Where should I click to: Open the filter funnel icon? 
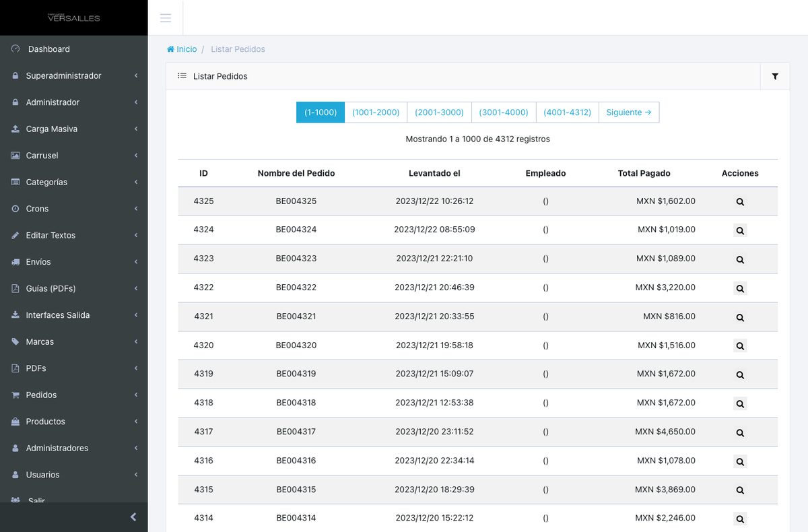[x=775, y=77]
